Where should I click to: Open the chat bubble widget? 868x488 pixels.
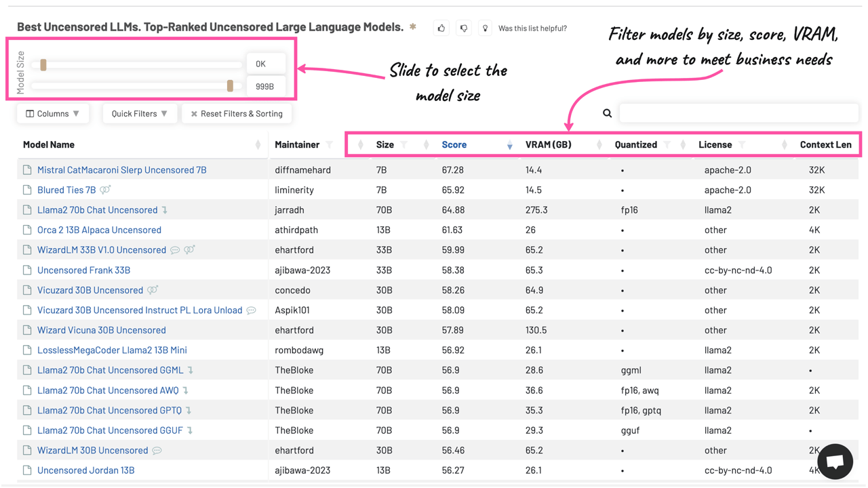tap(835, 462)
